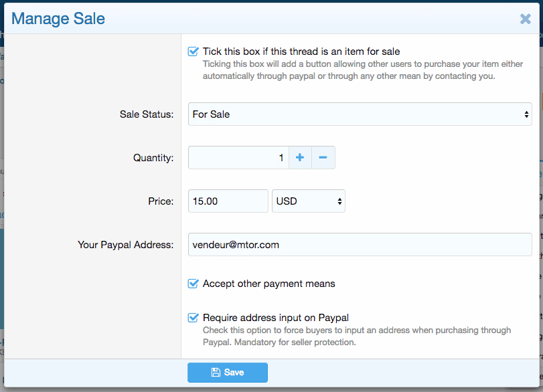The height and width of the screenshot is (392, 543).
Task: Focus the Price field showing 15.00
Action: tap(228, 201)
